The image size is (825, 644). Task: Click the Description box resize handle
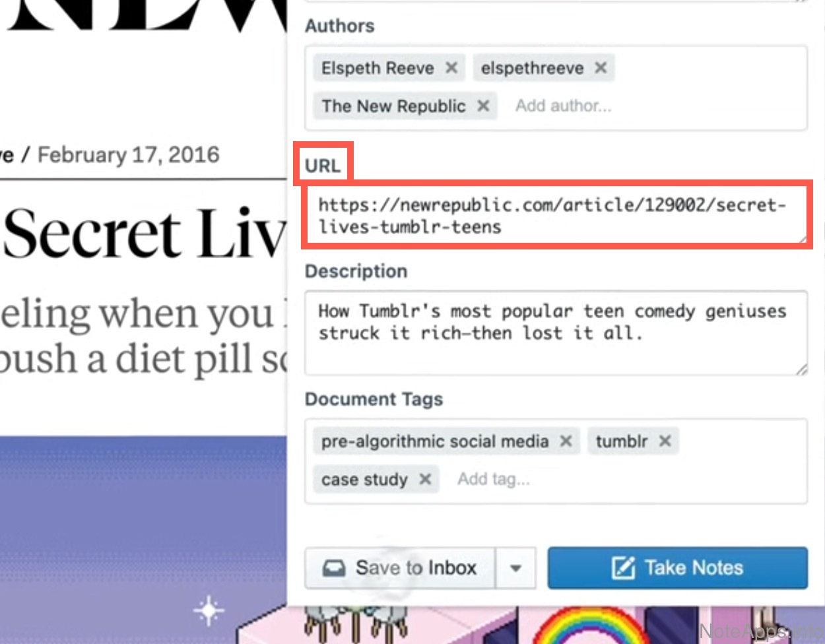[801, 370]
